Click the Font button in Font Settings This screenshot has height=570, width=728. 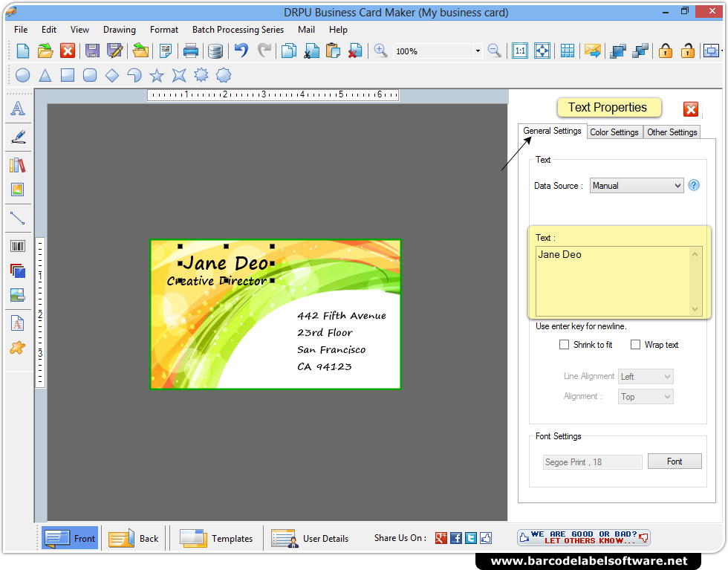(x=674, y=461)
